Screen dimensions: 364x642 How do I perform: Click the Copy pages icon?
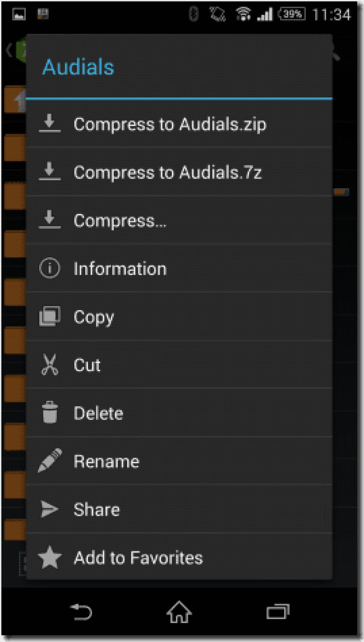50,316
